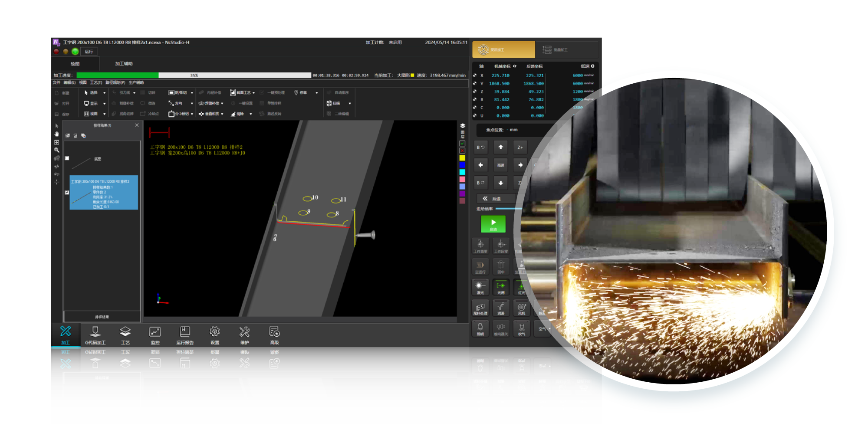Select the yellow layer color swatch
Screen dimensions: 868x446
point(462,158)
